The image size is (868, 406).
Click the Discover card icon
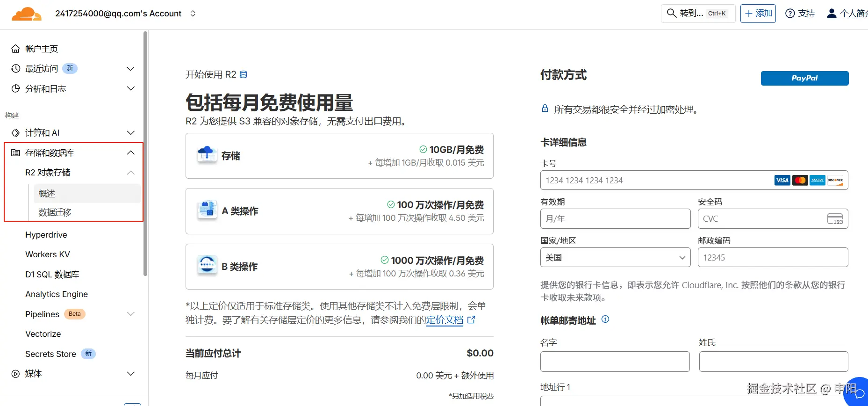pos(835,180)
